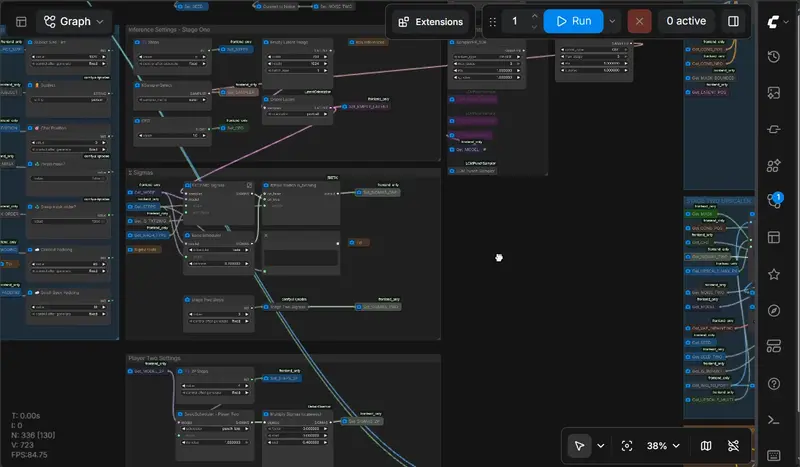The width and height of the screenshot is (800, 467).
Task: Decrease the batch count stepper
Action: pos(534,27)
